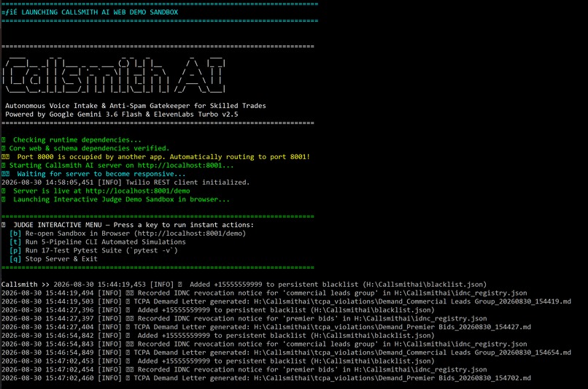The image size is (588, 389).
Task: Click path Demand_Premier Bids_20260830_154427.md
Action: [392, 327]
